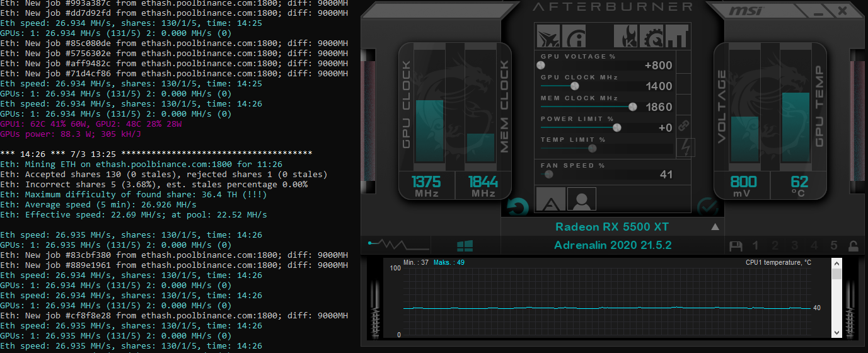Click the 'Eth: Average speed (5 min): 26.926 MH/s' line
868x353 pixels.
[x=98, y=204]
